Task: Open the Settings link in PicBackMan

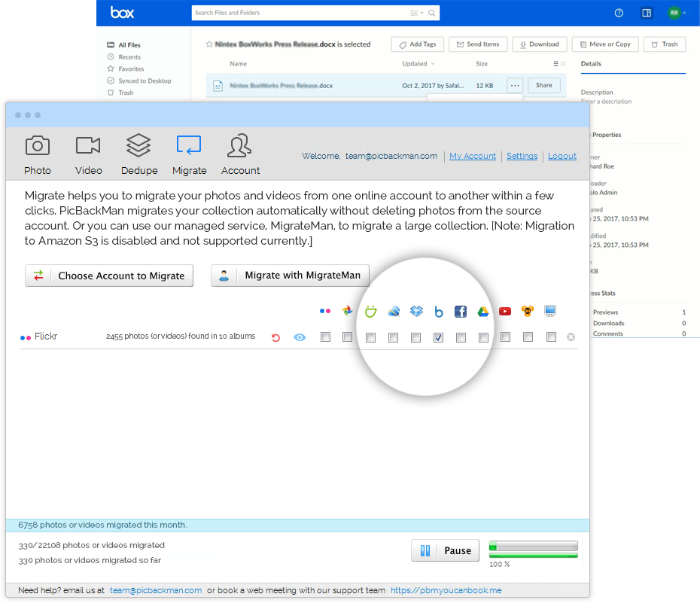Action: pyautogui.click(x=522, y=157)
